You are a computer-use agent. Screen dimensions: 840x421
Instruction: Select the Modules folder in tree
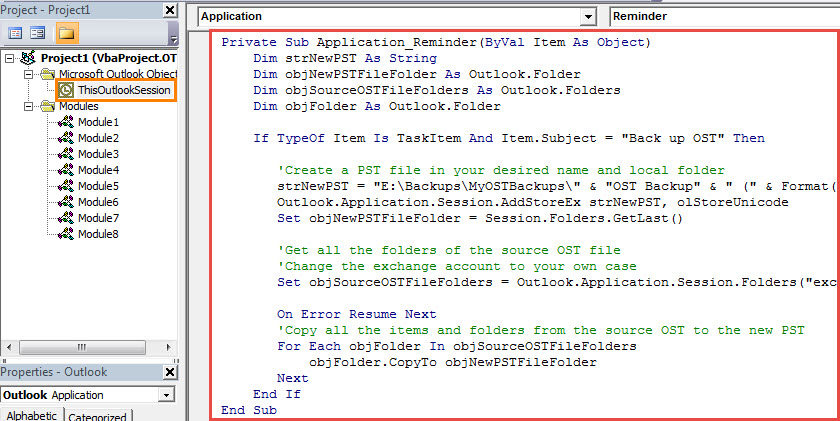pyautogui.click(x=79, y=106)
